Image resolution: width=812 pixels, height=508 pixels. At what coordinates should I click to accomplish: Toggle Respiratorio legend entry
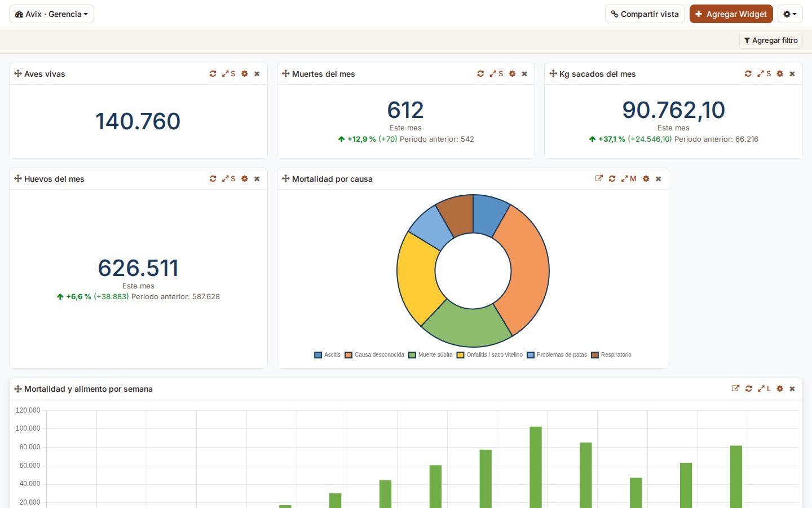tap(611, 355)
